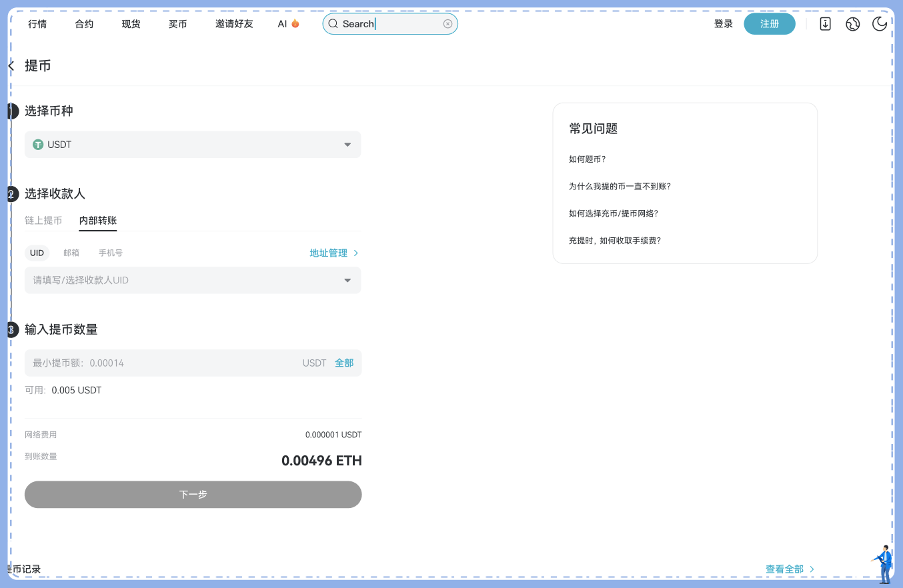The height and width of the screenshot is (588, 903).
Task: Go back using the arrow beside 提币
Action: (11, 65)
